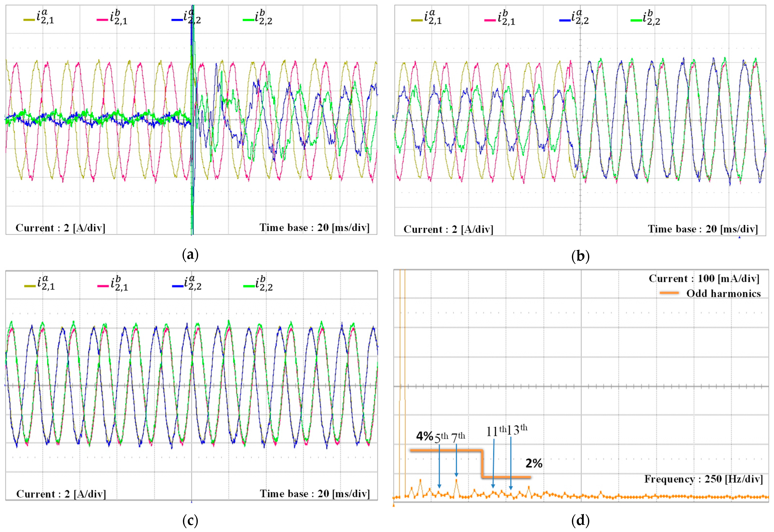This screenshot has width=774, height=532.
Task: Click 'Current : 100 [mA/div]' text
Action: point(704,279)
